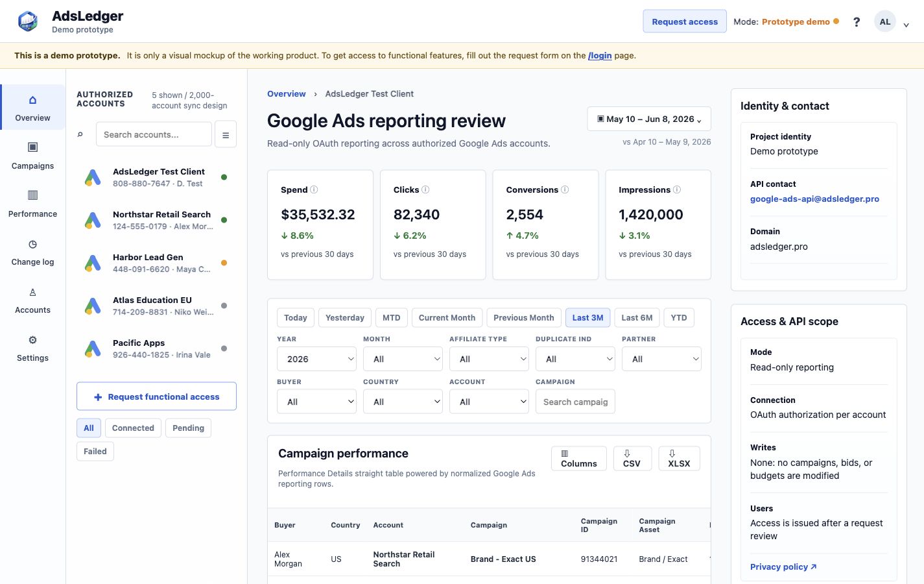Select the Current Month range tab
Viewport: 924px width, 584px height.
[447, 317]
